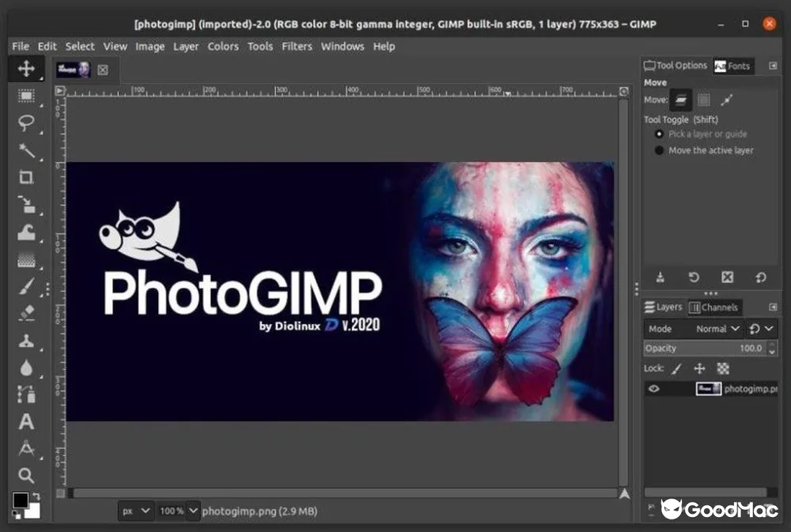Select the Free Select lasso tool
Viewport: 791px width, 532px height.
26,123
